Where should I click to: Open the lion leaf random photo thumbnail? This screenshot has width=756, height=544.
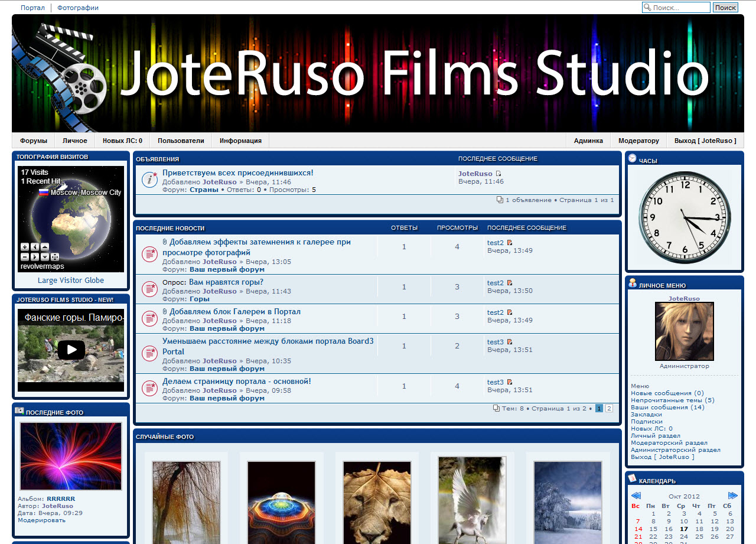pyautogui.click(x=377, y=502)
